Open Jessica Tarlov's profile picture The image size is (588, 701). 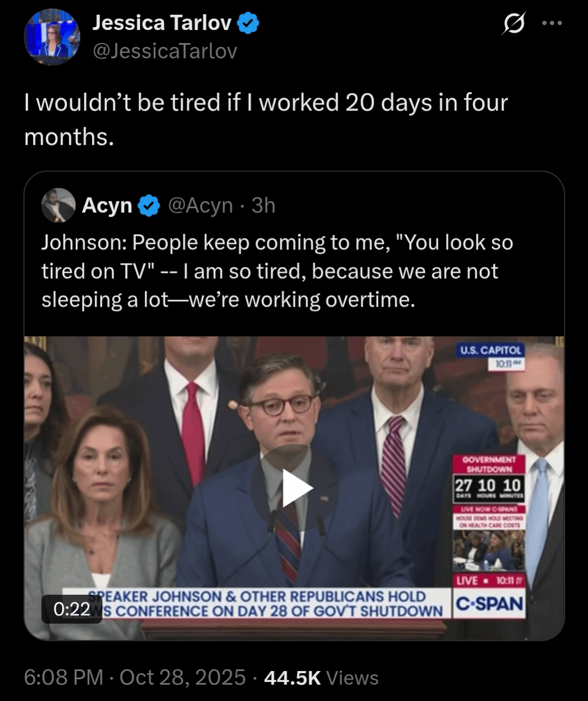coord(52,36)
